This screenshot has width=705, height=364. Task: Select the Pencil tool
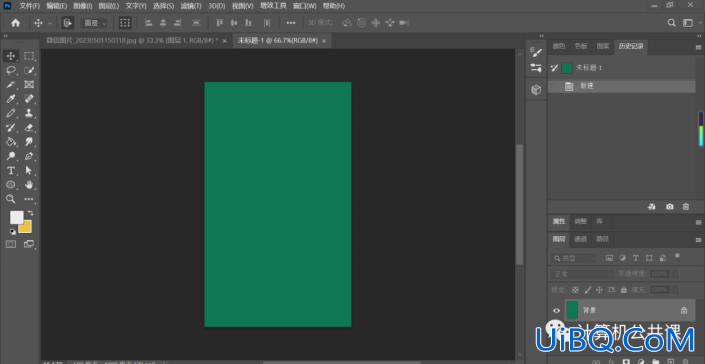pos(11,113)
